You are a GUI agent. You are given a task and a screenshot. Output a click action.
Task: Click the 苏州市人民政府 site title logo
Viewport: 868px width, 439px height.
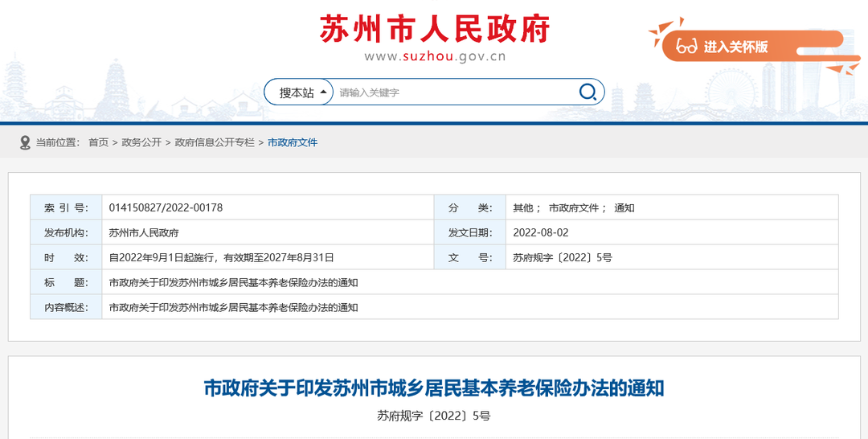coord(435,29)
